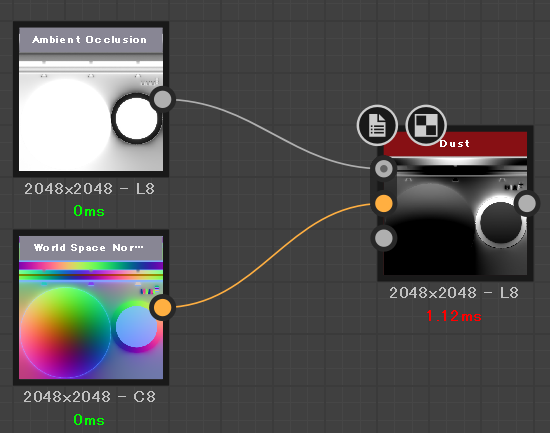The image size is (550, 433).
Task: Select the orange wire into the Dust node
Action: [x=274, y=255]
